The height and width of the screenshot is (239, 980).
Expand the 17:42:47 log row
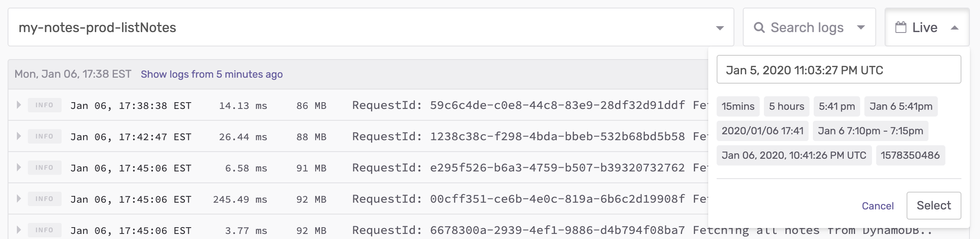coord(19,136)
